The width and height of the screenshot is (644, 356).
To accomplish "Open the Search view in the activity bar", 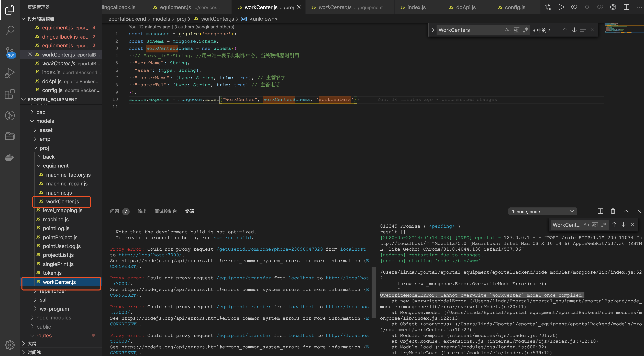I will (x=10, y=30).
